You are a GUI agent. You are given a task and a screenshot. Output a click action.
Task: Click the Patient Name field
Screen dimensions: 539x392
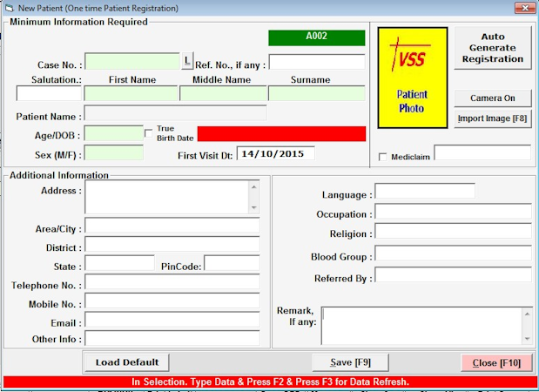pos(175,112)
